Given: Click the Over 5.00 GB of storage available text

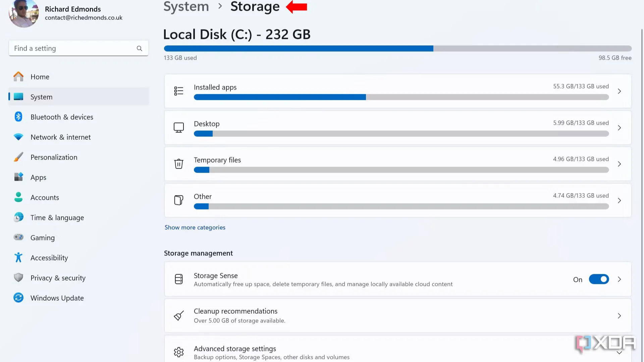Looking at the screenshot, I should pyautogui.click(x=239, y=321).
